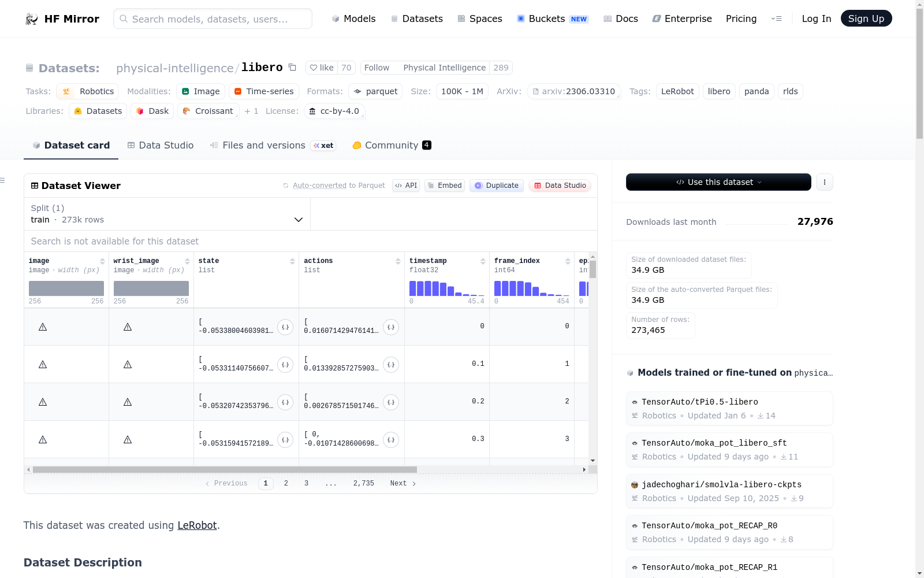Open the arxiv:2306.03310 tag
Viewport: 924px width, 578px height.
tap(574, 91)
